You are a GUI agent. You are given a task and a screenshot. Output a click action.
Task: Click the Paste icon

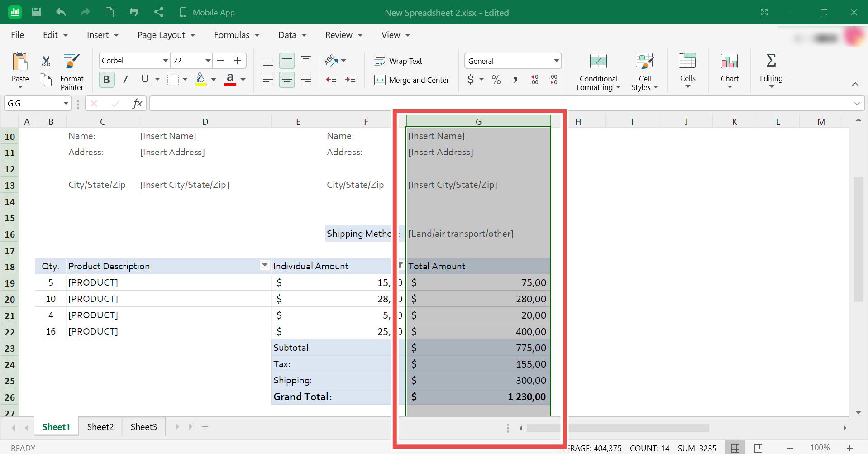pyautogui.click(x=20, y=61)
